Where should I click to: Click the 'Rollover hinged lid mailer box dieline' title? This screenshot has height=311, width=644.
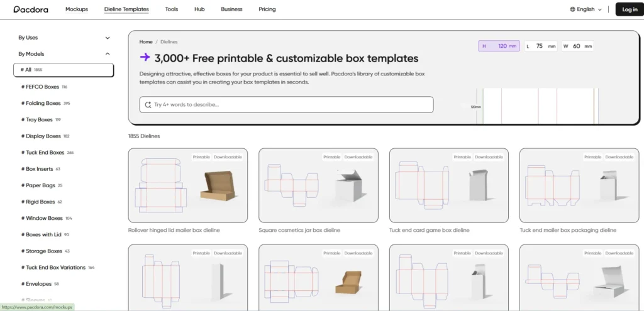pos(174,230)
